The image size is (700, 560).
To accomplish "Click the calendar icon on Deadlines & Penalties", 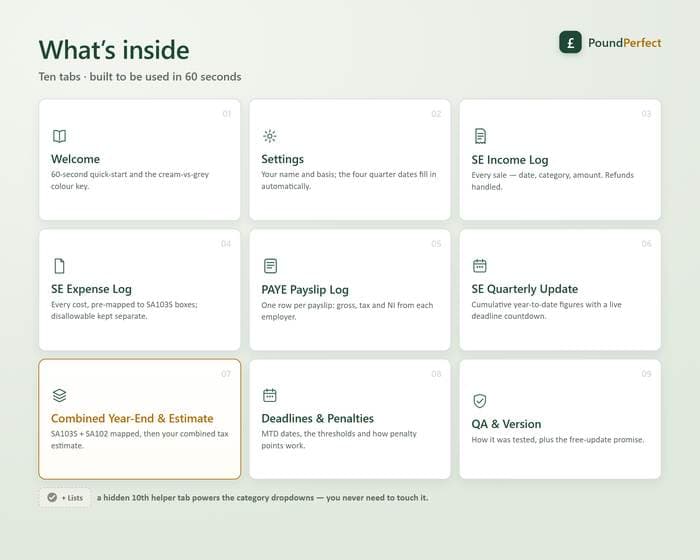I will tap(270, 395).
